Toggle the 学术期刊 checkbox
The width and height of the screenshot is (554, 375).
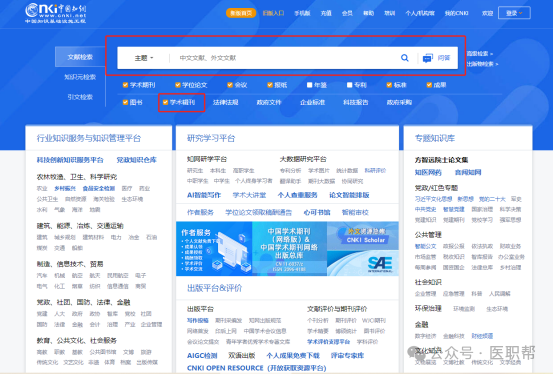coord(125,85)
